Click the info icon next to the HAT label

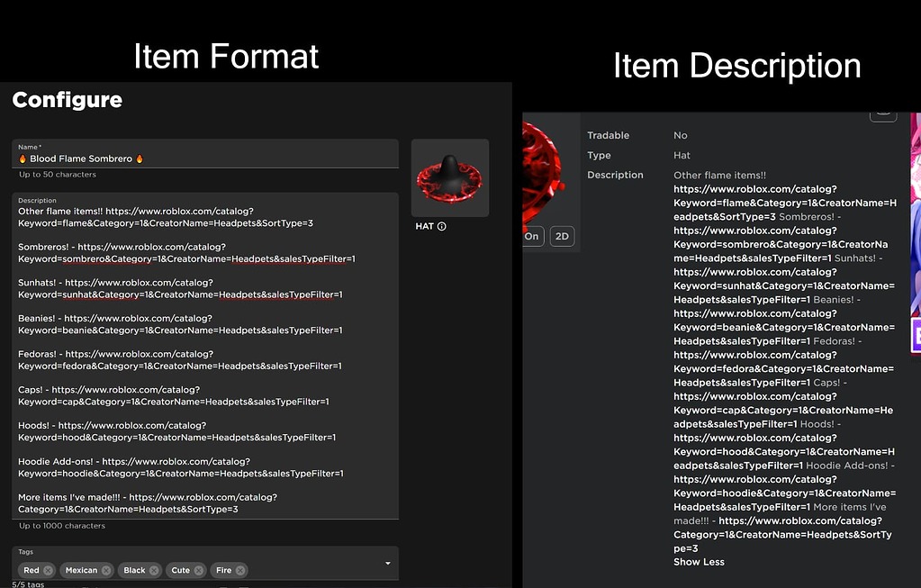441,225
